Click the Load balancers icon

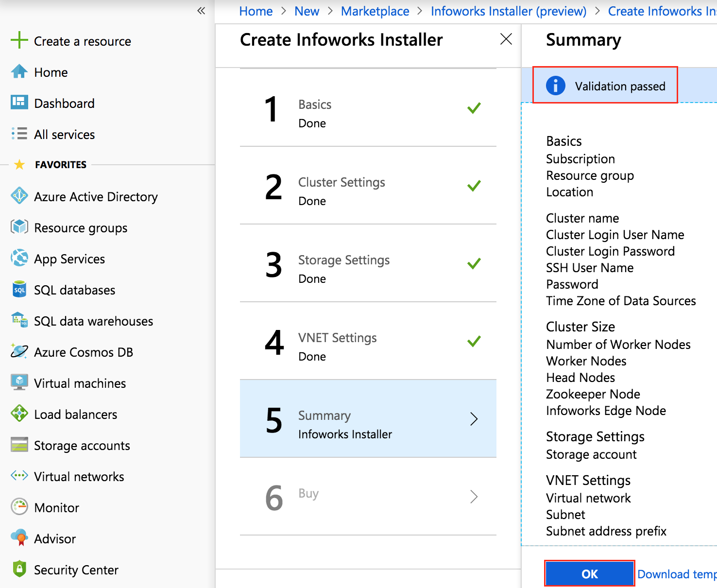pos(19,414)
